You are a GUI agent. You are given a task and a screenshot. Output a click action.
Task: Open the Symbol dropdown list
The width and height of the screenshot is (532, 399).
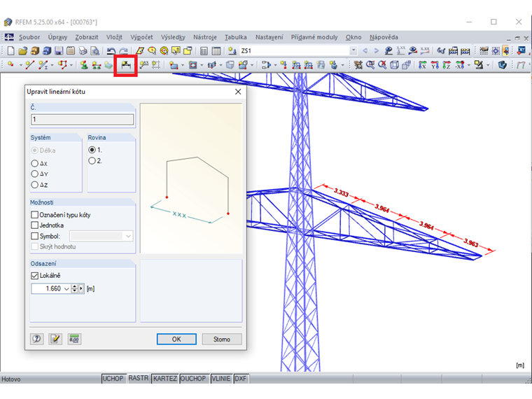pos(128,236)
